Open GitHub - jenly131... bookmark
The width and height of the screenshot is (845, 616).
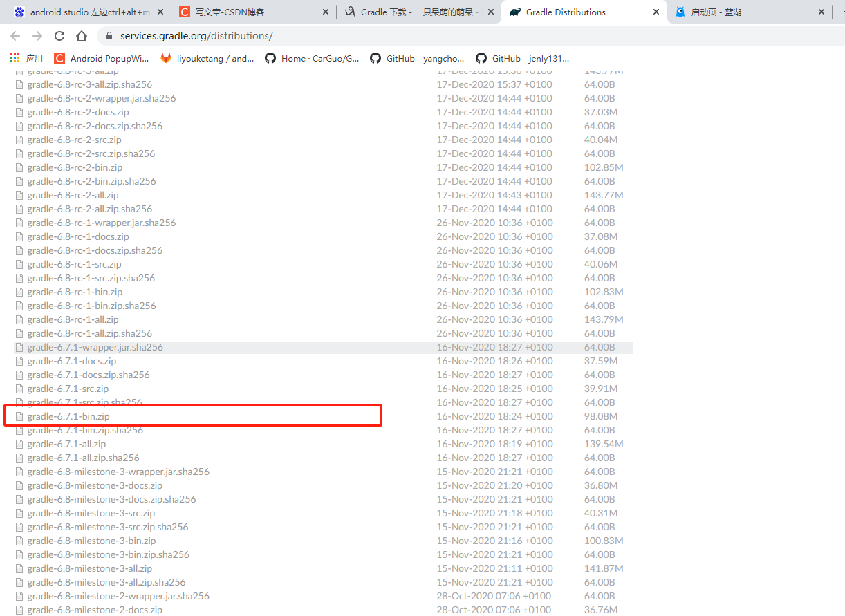[523, 59]
